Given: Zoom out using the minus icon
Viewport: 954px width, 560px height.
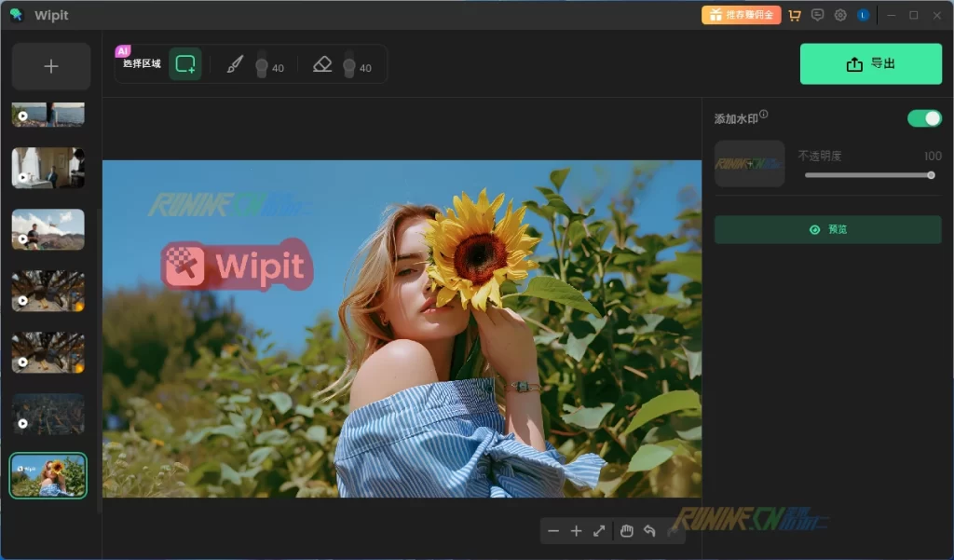Looking at the screenshot, I should pyautogui.click(x=553, y=531).
